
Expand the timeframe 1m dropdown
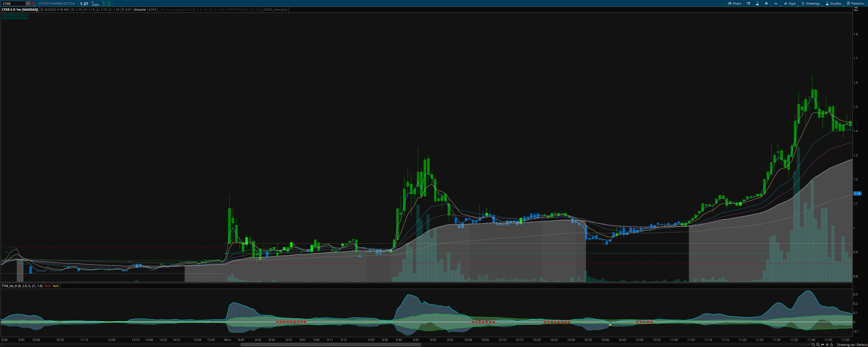pos(776,3)
